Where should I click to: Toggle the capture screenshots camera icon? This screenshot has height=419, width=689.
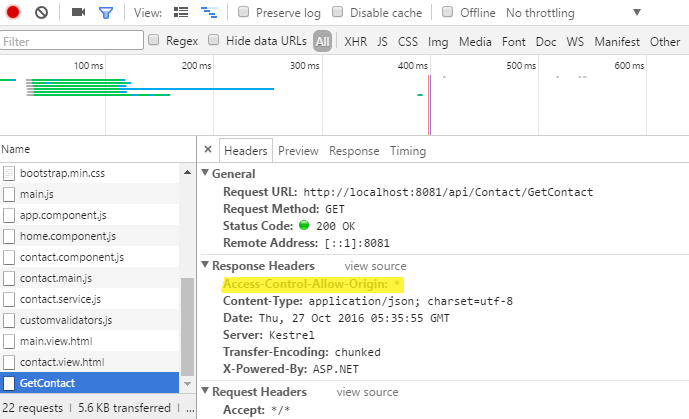click(x=78, y=12)
